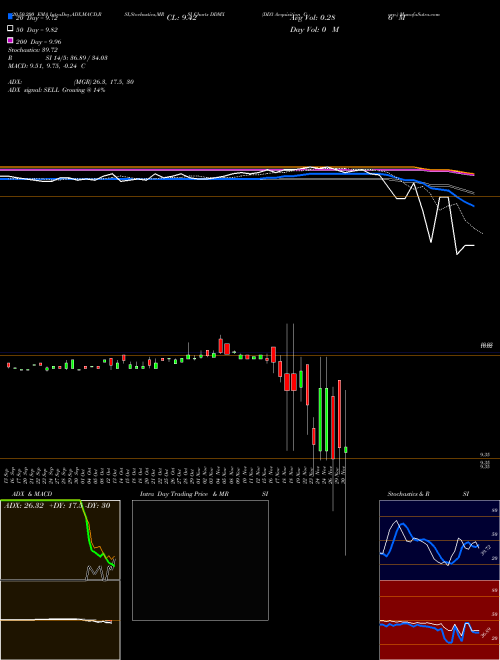
Task: Click the '(MGR) 26.3, 17.5, 30' ADX values
Action: tap(104, 82)
